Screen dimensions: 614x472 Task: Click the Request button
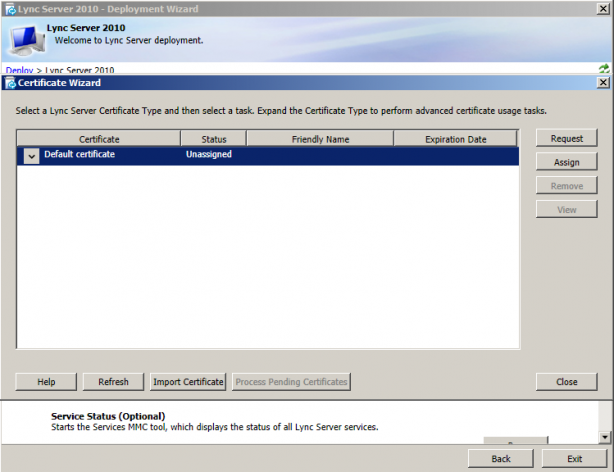tap(566, 138)
